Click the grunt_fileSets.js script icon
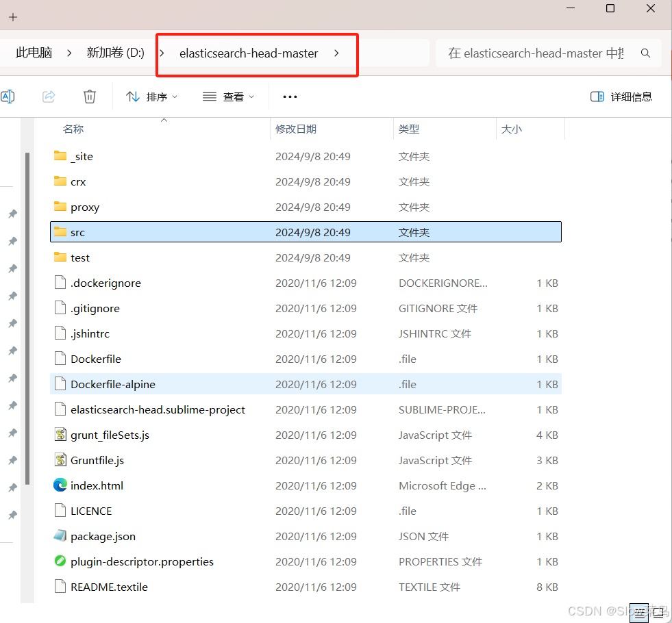This screenshot has width=672, height=623. pyautogui.click(x=60, y=434)
